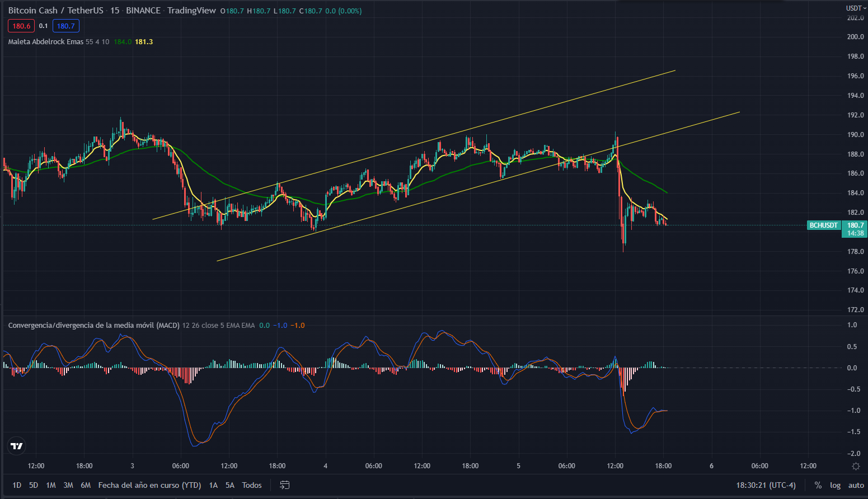
Task: Click the day 6 label on time axis
Action: (x=711, y=466)
